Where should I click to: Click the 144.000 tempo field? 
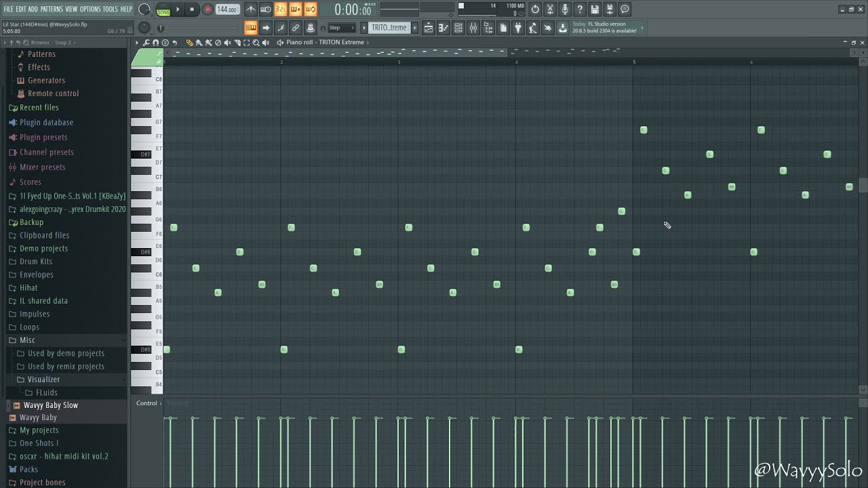click(227, 9)
